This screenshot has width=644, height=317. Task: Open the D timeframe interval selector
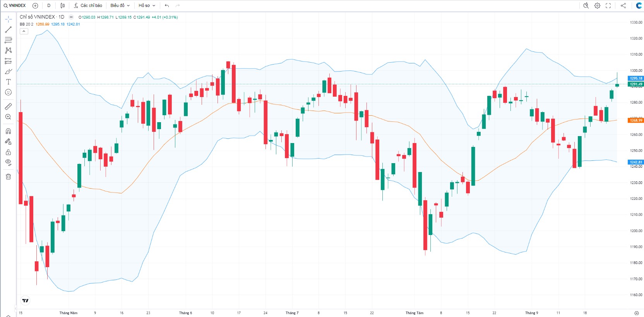point(49,5)
